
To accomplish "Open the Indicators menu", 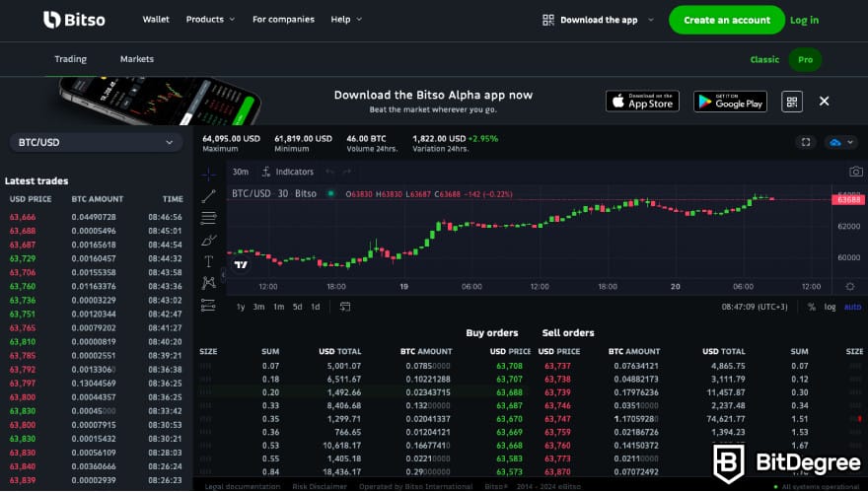I will click(x=287, y=173).
